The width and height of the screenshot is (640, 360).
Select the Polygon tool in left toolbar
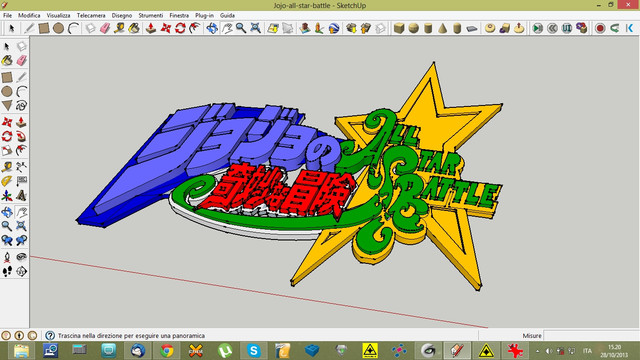point(7,106)
